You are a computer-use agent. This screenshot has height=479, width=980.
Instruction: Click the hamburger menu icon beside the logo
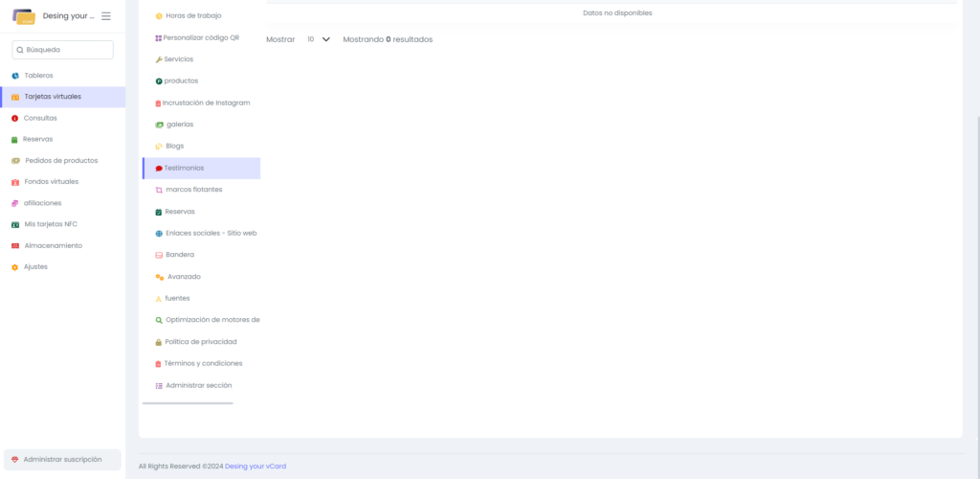[106, 16]
